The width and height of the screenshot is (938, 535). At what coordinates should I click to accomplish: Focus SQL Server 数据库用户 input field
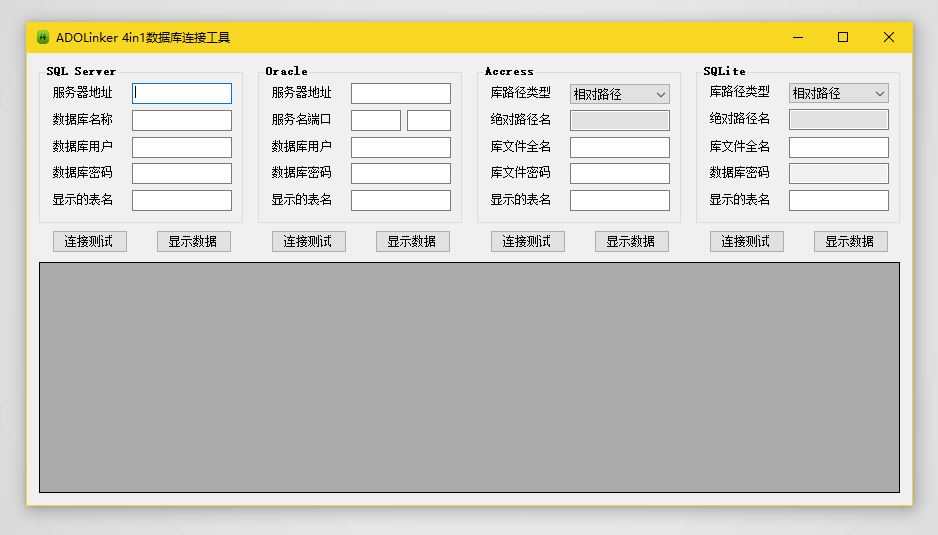point(182,147)
